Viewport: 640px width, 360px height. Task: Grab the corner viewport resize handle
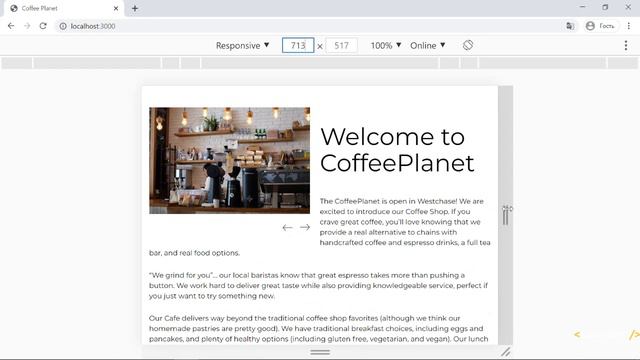click(x=505, y=352)
